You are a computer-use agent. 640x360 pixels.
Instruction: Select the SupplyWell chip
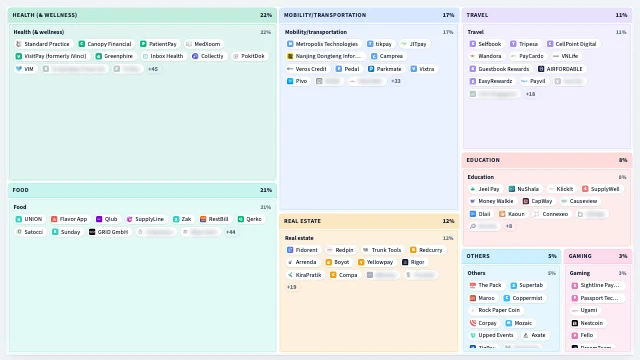601,189
